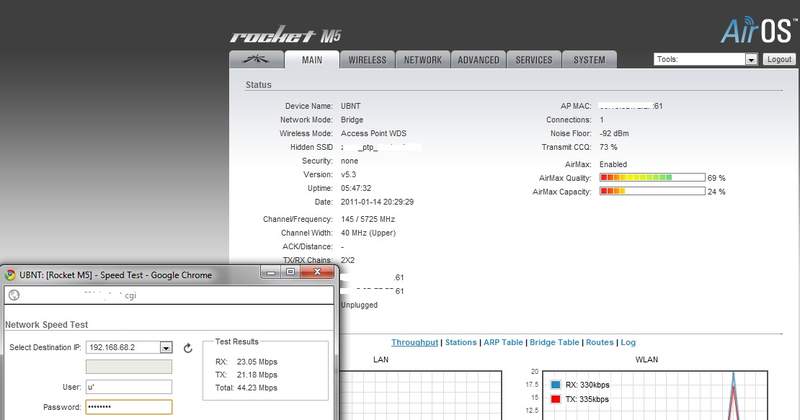View the ARP Table link
The height and width of the screenshot is (420, 800).
[x=503, y=342]
